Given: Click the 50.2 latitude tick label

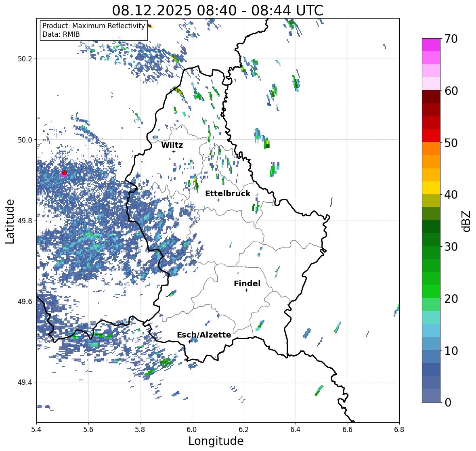Looking at the screenshot, I should click(26, 59).
